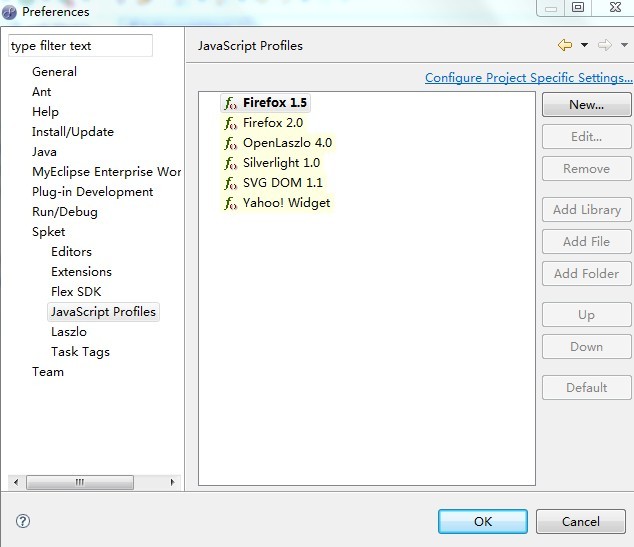Select the Silverlight 1.0 profile
Viewport: 634px width, 547px height.
281,163
